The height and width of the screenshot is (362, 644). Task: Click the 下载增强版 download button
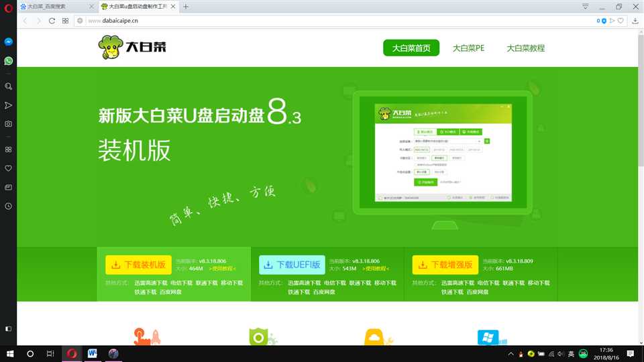(x=445, y=265)
